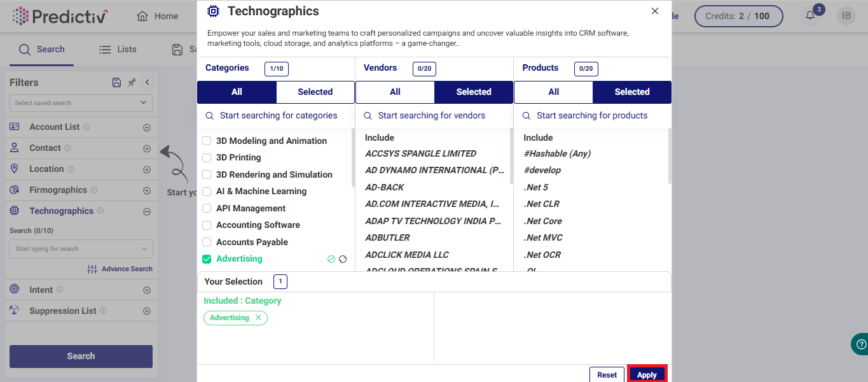This screenshot has width=868, height=382.
Task: Click the magnifier icon in the products search
Action: click(527, 116)
